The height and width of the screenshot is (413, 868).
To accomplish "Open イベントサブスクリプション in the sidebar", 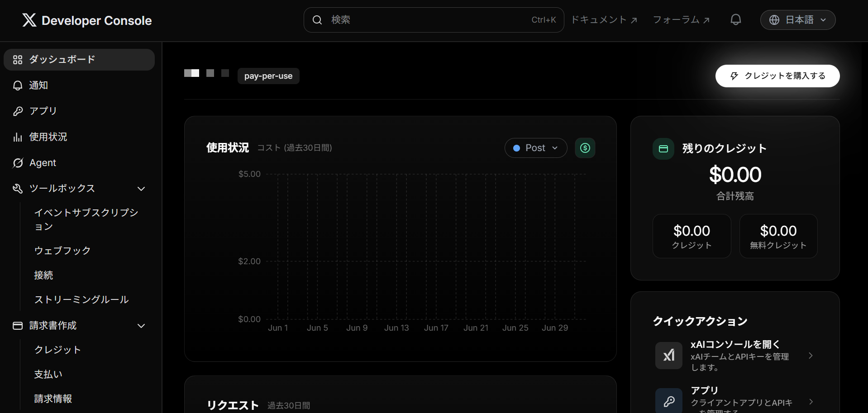I will pos(86,219).
